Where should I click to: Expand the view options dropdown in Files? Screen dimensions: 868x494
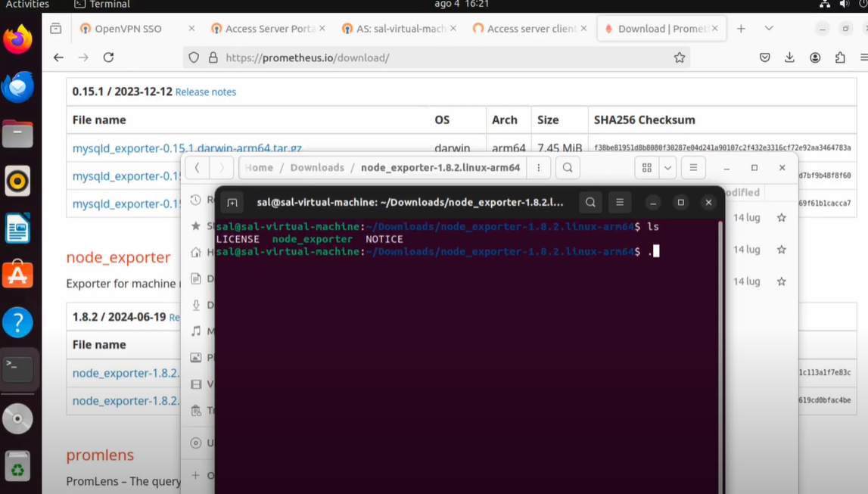click(x=667, y=168)
